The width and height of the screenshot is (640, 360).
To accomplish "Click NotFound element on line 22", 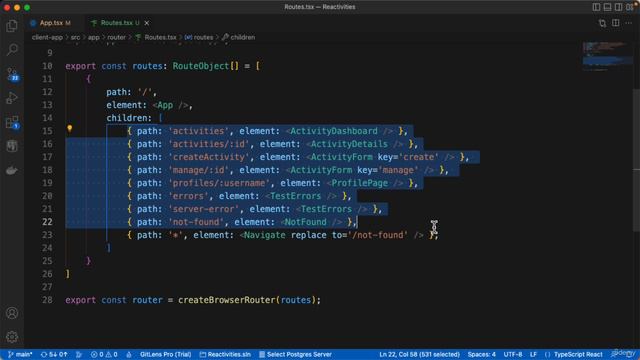I will pyautogui.click(x=305, y=222).
